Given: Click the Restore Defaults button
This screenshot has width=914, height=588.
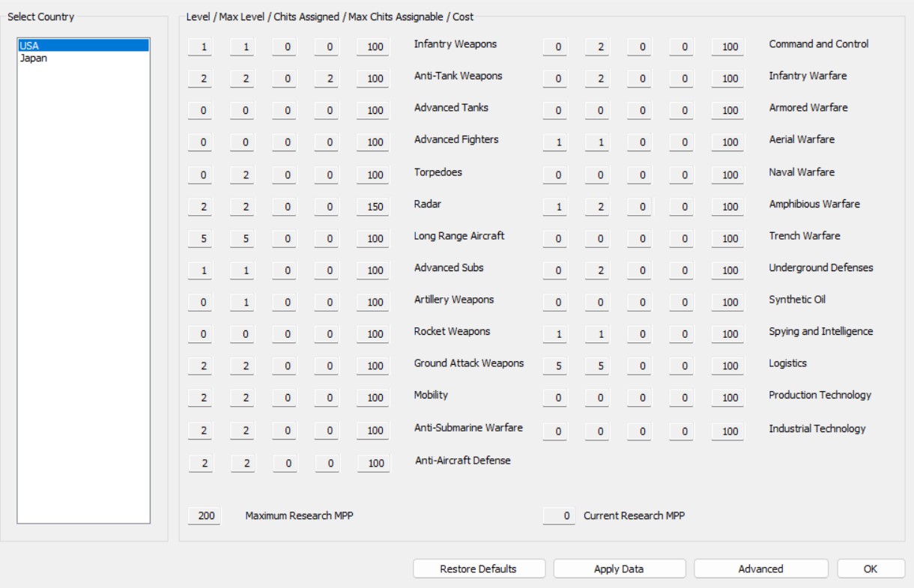Looking at the screenshot, I should [x=478, y=569].
